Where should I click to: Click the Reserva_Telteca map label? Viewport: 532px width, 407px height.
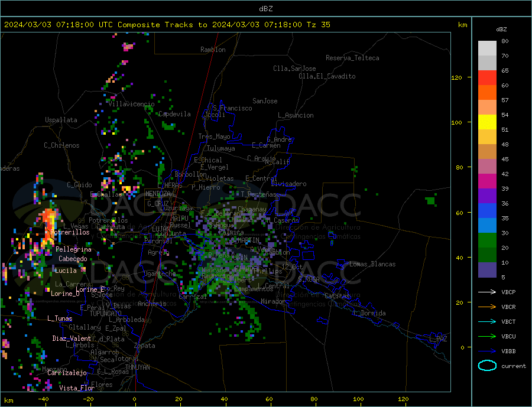pos(352,58)
